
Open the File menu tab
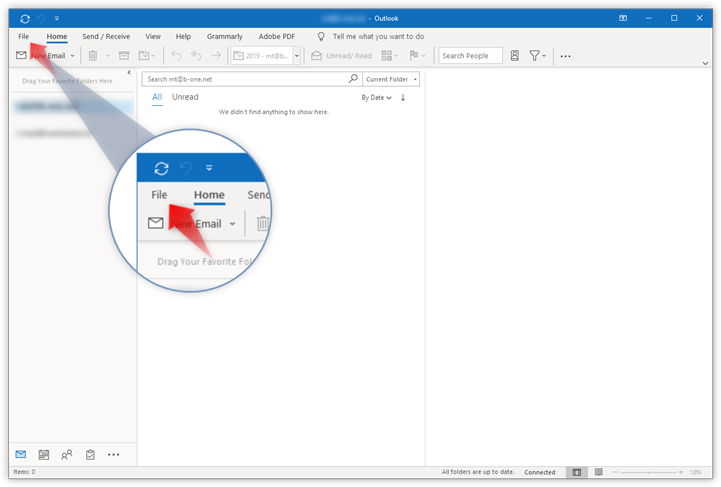[23, 36]
